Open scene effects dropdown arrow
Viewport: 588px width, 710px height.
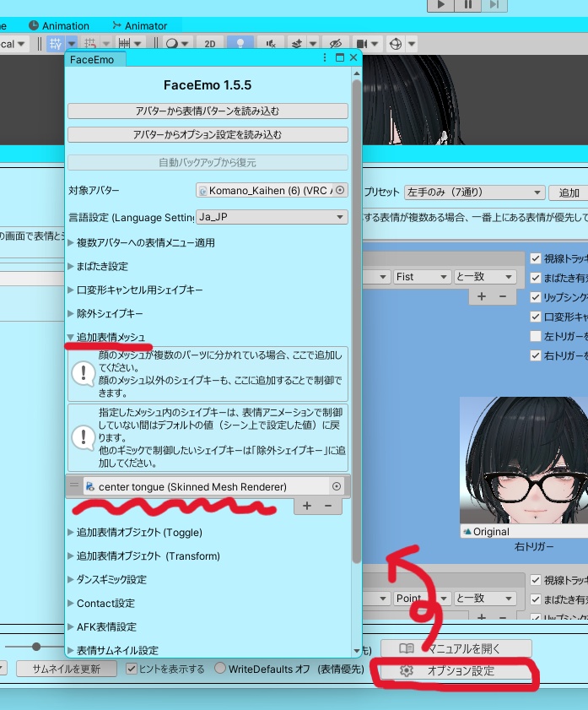point(313,43)
